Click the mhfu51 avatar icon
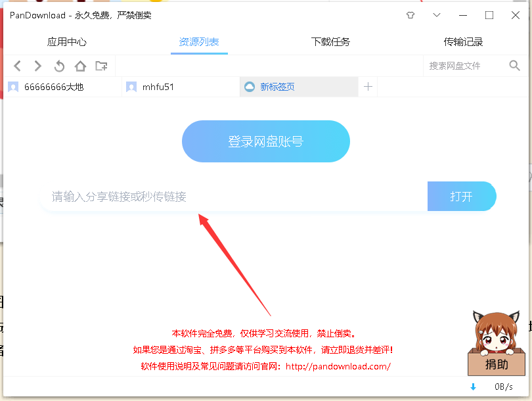The image size is (532, 401). pos(131,87)
